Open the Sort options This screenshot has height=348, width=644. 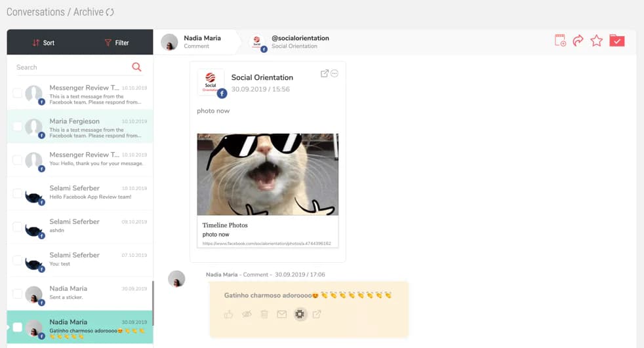[43, 43]
